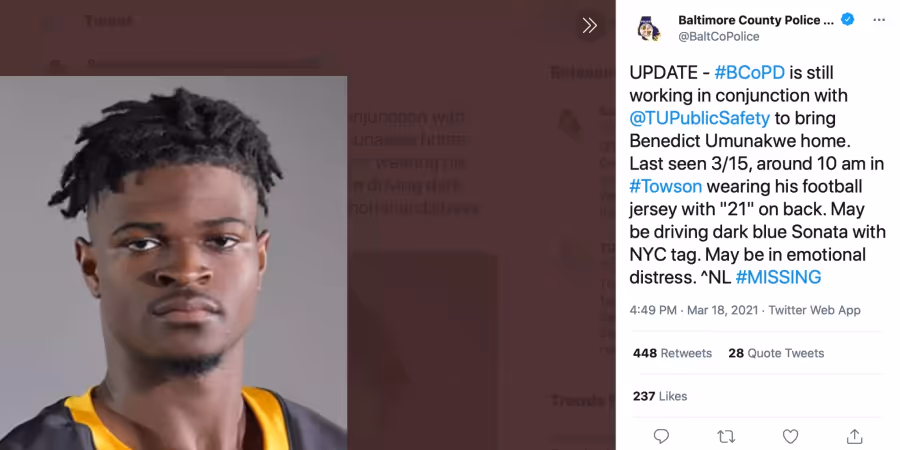Open the #MISSING hashtag link
This screenshot has height=450, width=900.
(x=778, y=277)
